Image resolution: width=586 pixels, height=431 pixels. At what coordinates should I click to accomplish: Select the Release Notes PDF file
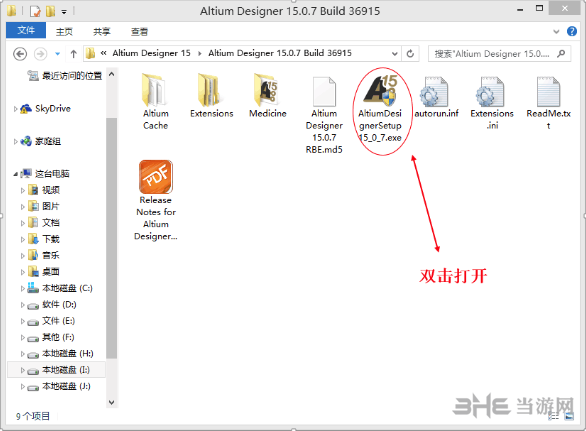point(155,201)
